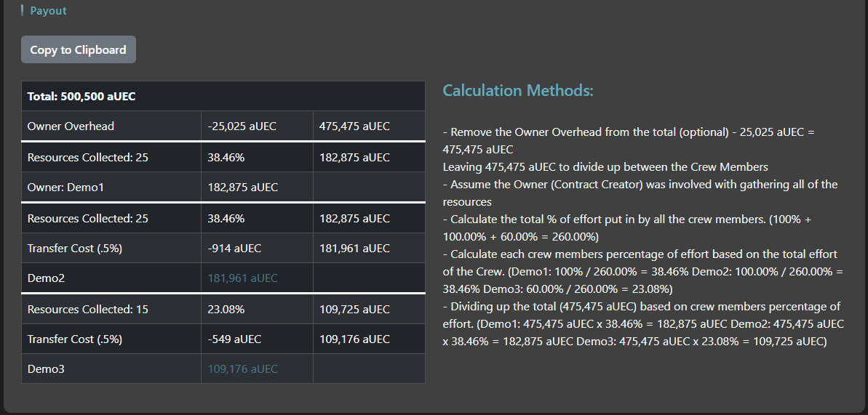Select the Owner: Demo1 cell
This screenshot has height=415, width=868.
(x=111, y=188)
